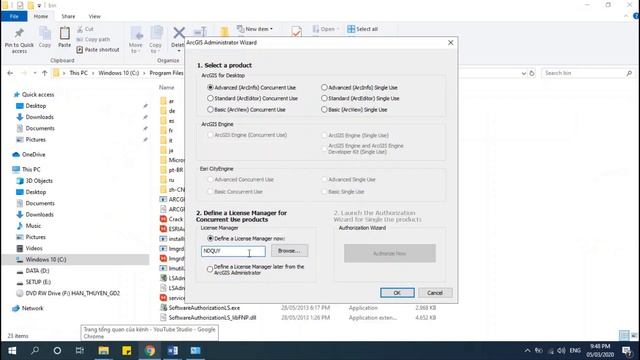Open Downloads under Quick access
The height and width of the screenshot is (360, 640).
(x=39, y=117)
